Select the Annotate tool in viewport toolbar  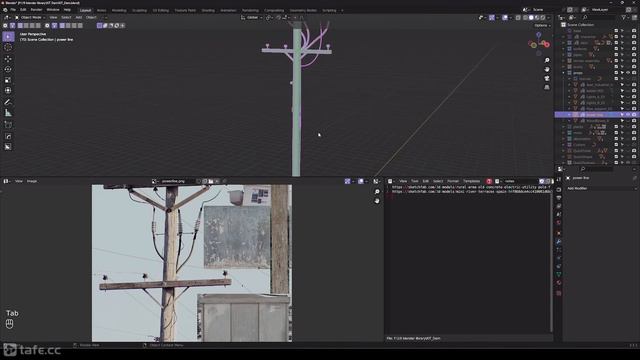[x=8, y=102]
